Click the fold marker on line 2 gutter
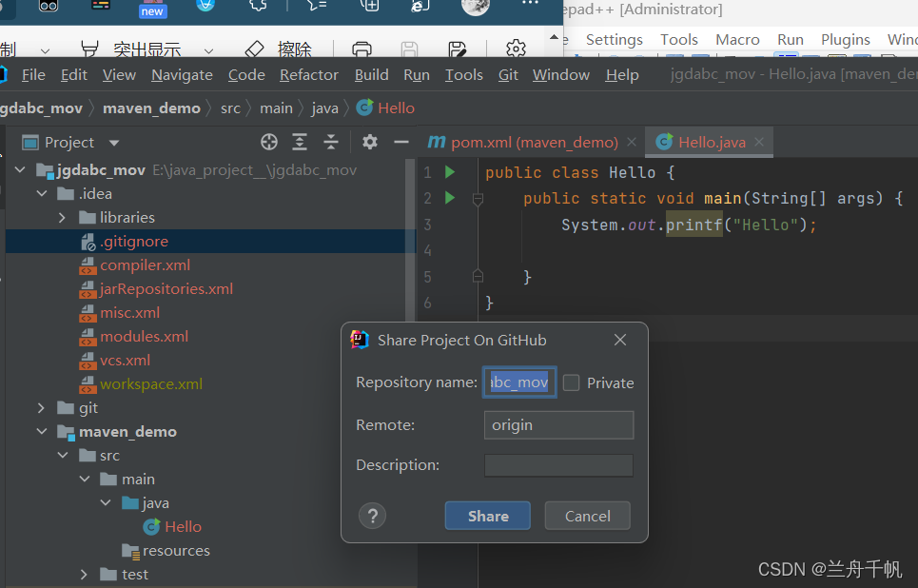918x588 pixels. (x=478, y=200)
